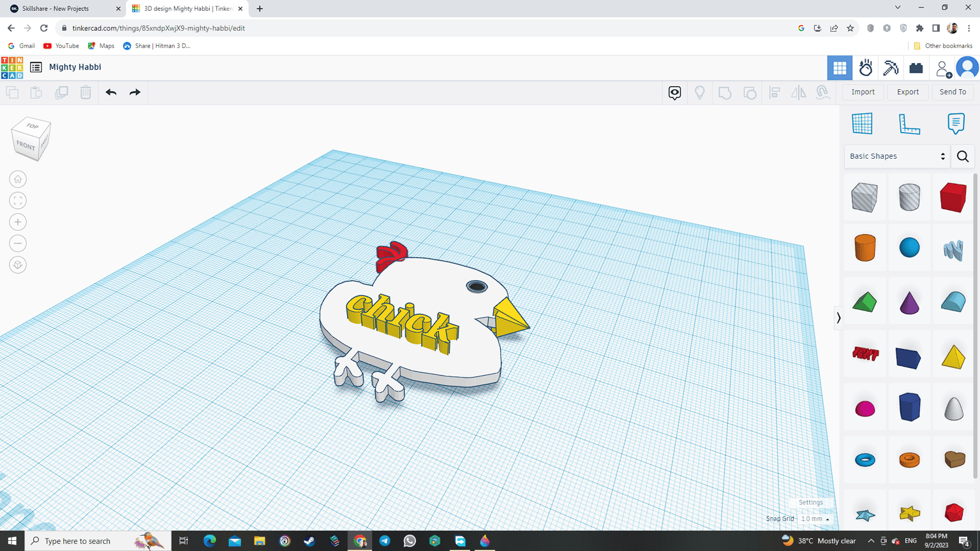Click the Ungroup shapes icon
This screenshot has width=980, height=551.
[x=750, y=92]
